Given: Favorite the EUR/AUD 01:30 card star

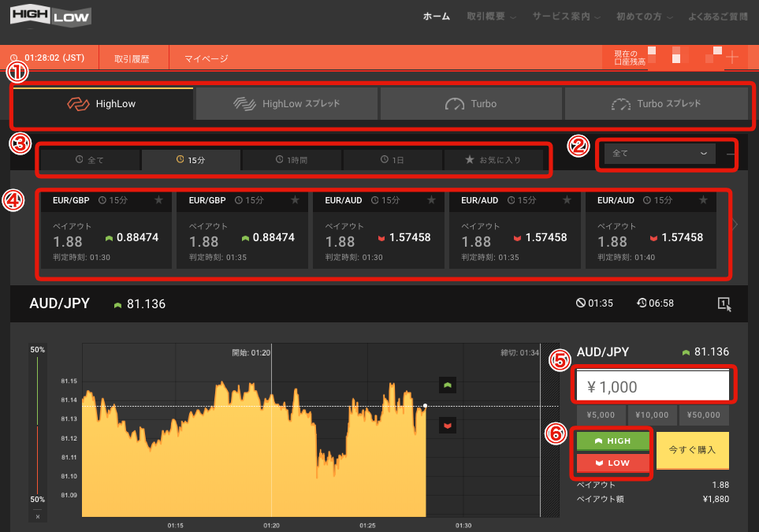Looking at the screenshot, I should click(x=431, y=200).
